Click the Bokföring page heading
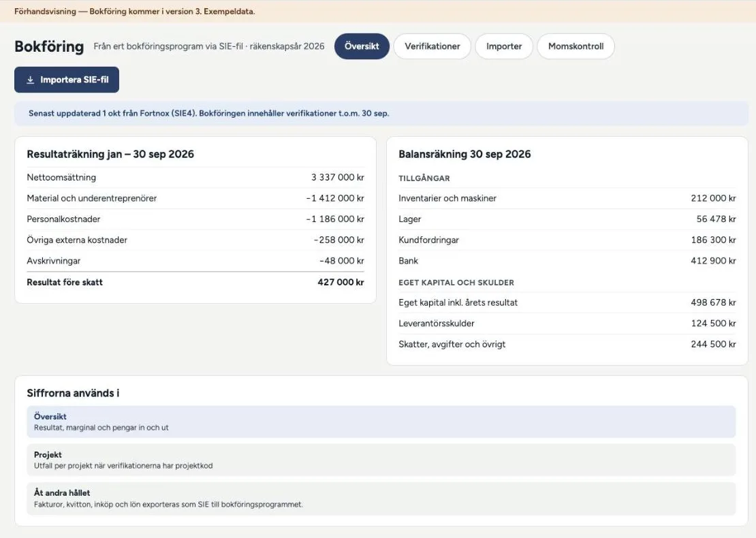This screenshot has height=538, width=756. [x=49, y=46]
